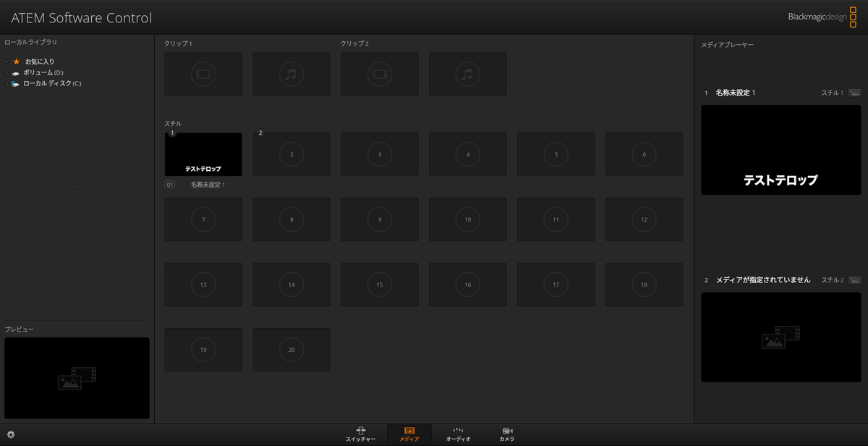Select empty still slot 12
This screenshot has height=446, width=868.
tap(644, 219)
